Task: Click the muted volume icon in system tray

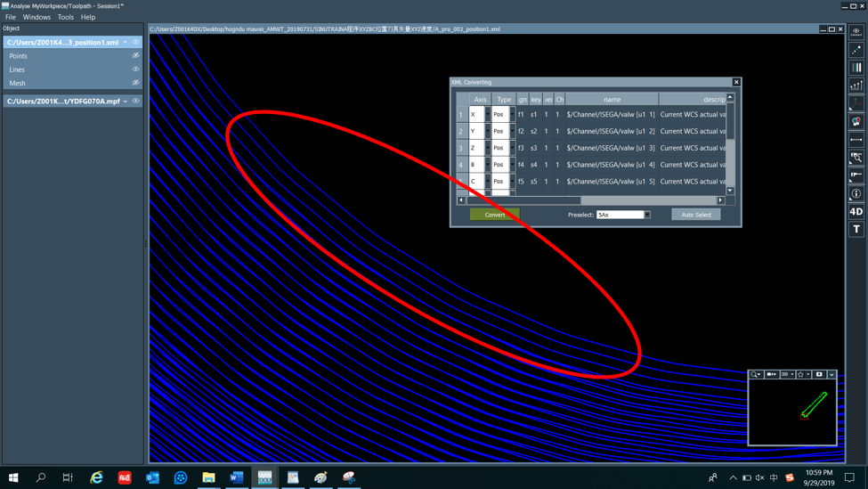Action: click(x=760, y=477)
